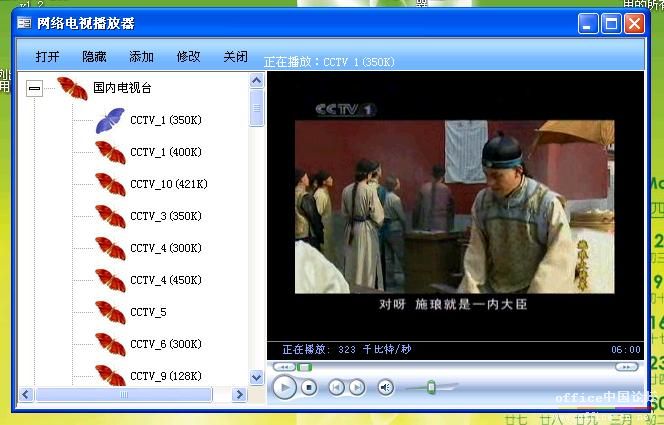
Task: Click the 06:00 elapsed time display
Action: [625, 350]
